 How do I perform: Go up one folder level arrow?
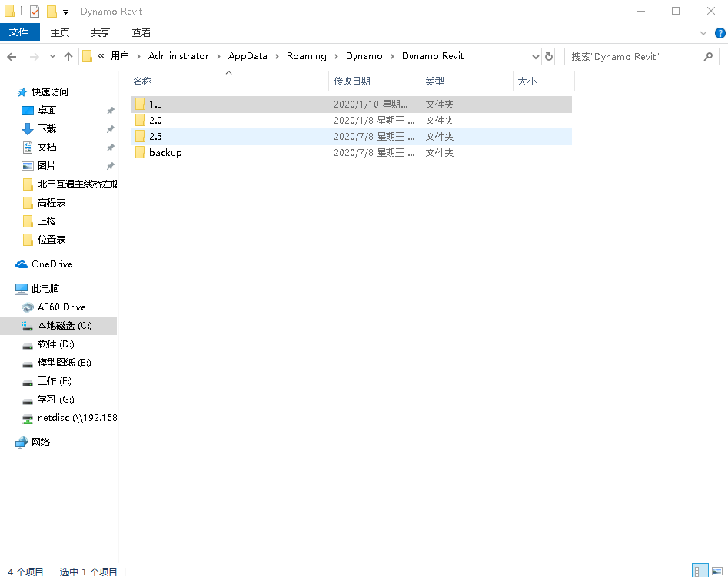68,57
